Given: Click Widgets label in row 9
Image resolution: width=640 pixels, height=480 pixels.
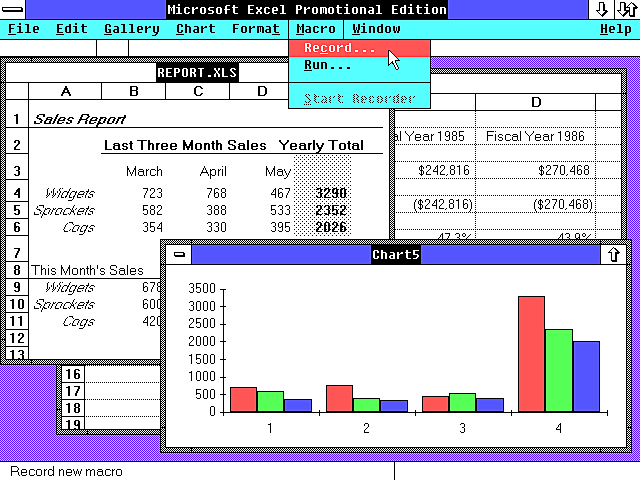Looking at the screenshot, I should pyautogui.click(x=70, y=287).
